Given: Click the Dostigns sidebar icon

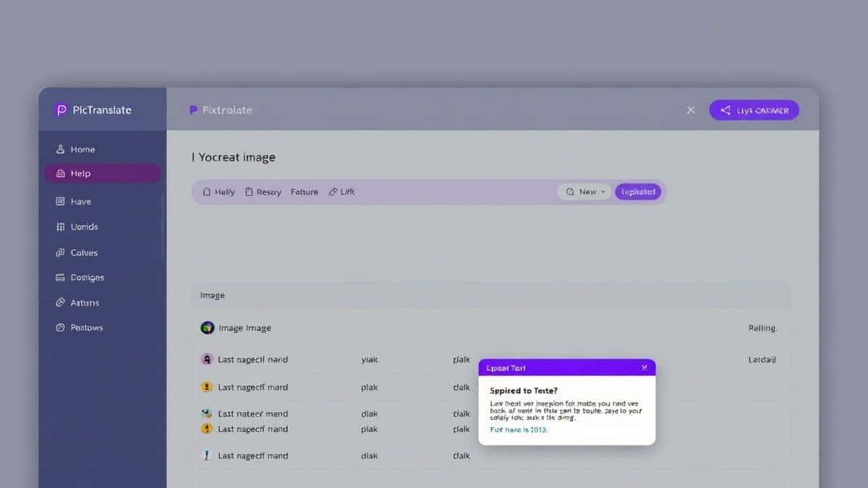Looking at the screenshot, I should click(x=60, y=277).
